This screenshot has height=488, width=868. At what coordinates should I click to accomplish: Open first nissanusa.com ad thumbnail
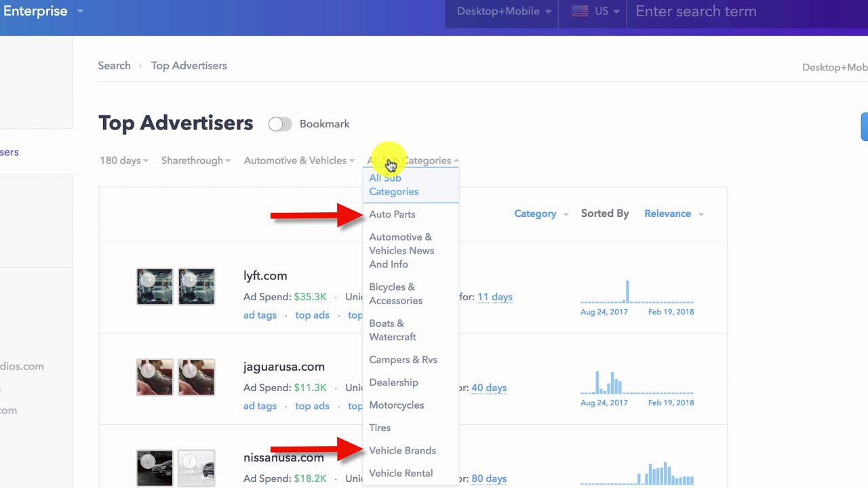[x=155, y=468]
